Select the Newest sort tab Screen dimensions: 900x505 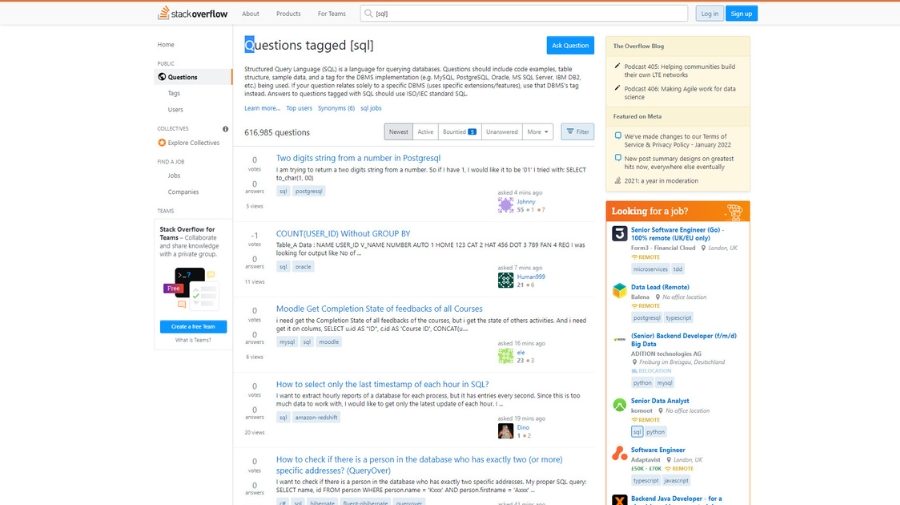pyautogui.click(x=398, y=132)
